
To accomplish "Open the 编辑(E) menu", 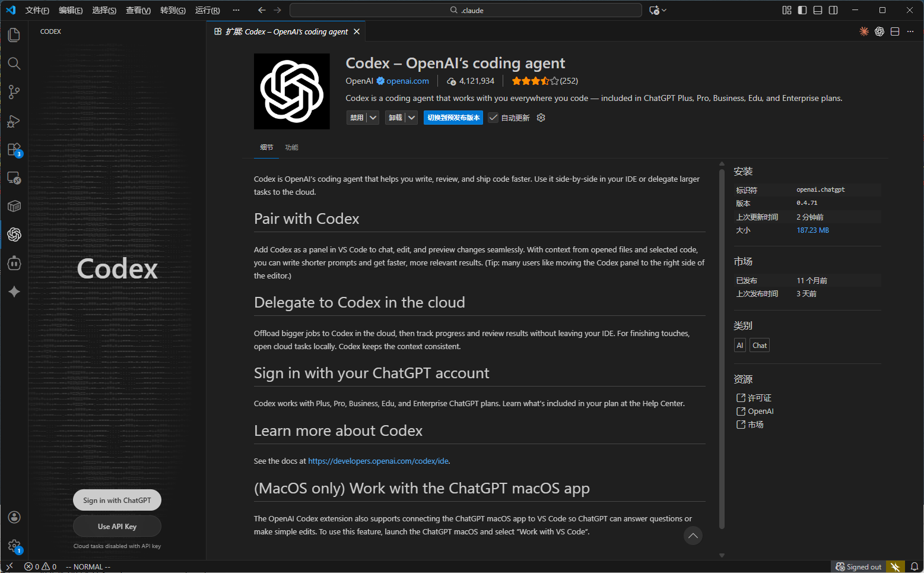I will (x=71, y=10).
